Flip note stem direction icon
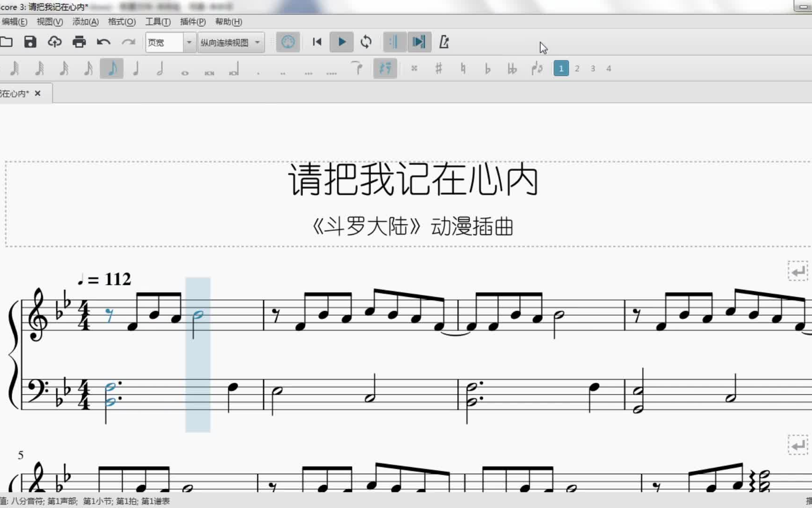Screen dimensions: 812x508 (537, 69)
